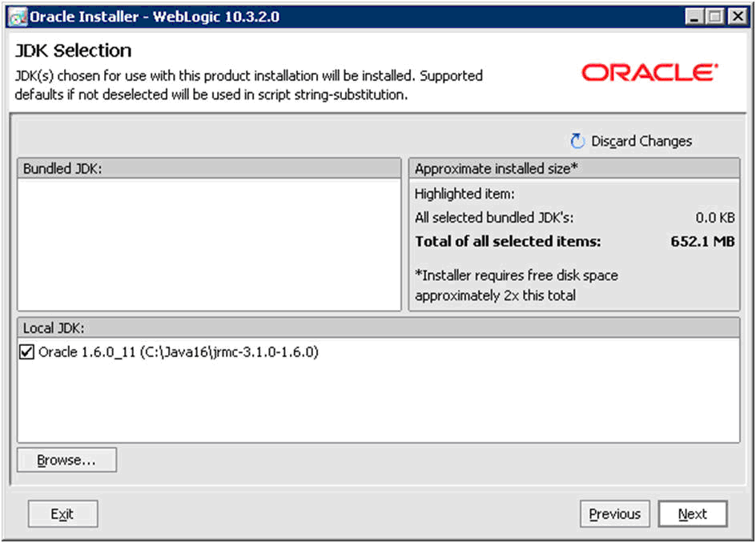756x543 pixels.
Task: Click the Highlighted item: label
Action: pyautogui.click(x=464, y=194)
